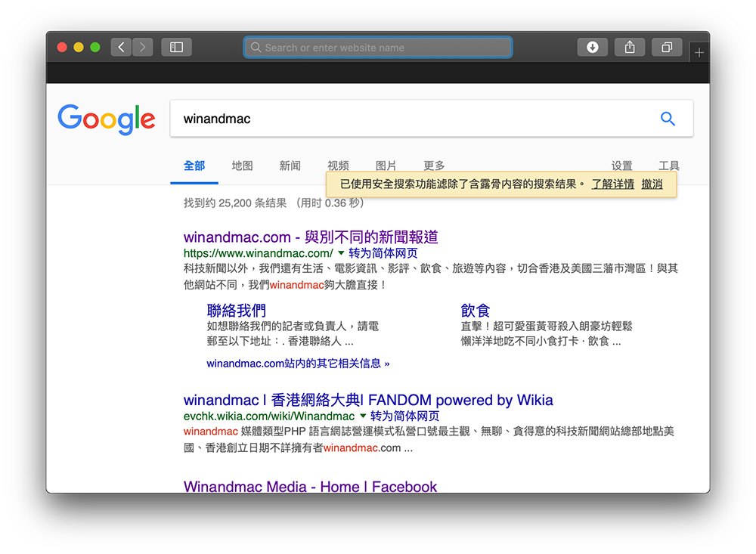The height and width of the screenshot is (554, 756).
Task: Show all tabs overview
Action: click(667, 48)
